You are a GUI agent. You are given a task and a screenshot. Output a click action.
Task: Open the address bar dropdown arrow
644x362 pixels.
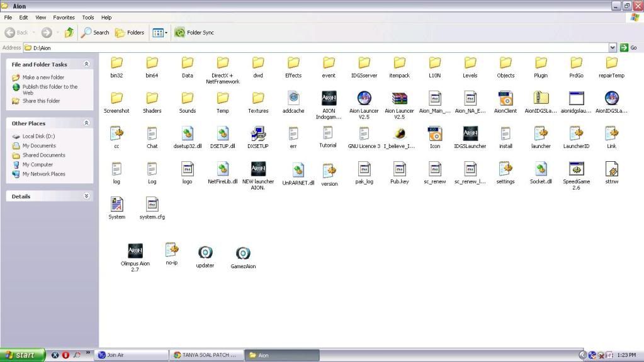pos(613,48)
